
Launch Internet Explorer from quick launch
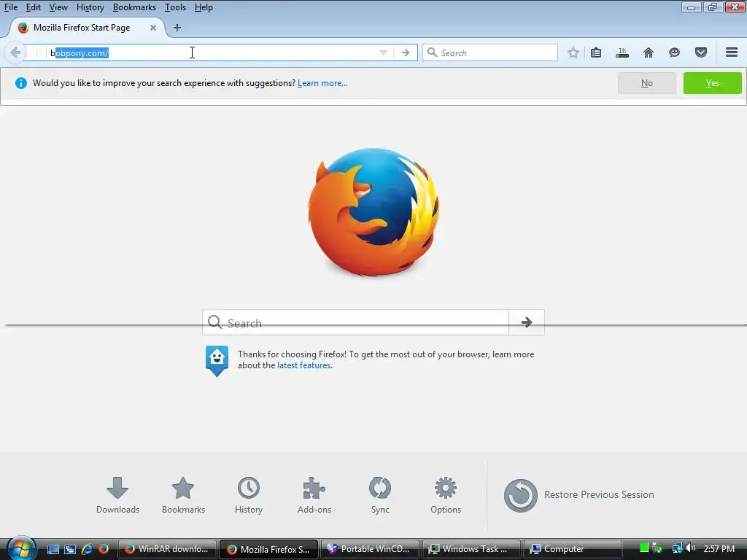[87, 549]
